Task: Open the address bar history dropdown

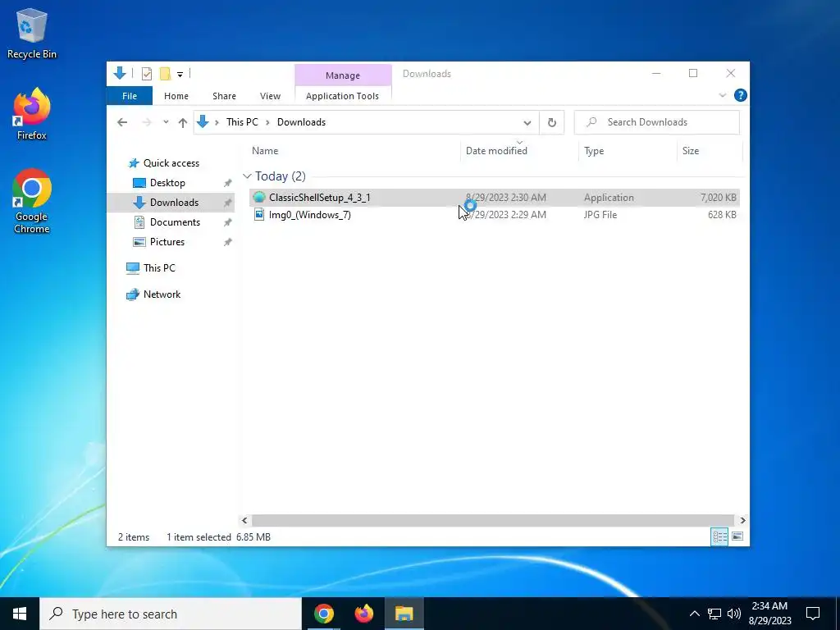Action: point(527,123)
